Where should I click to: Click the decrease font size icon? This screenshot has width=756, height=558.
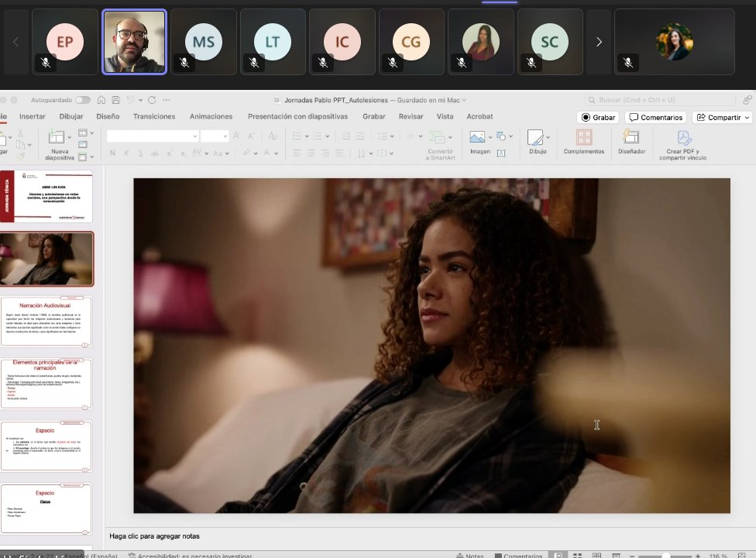click(251, 136)
